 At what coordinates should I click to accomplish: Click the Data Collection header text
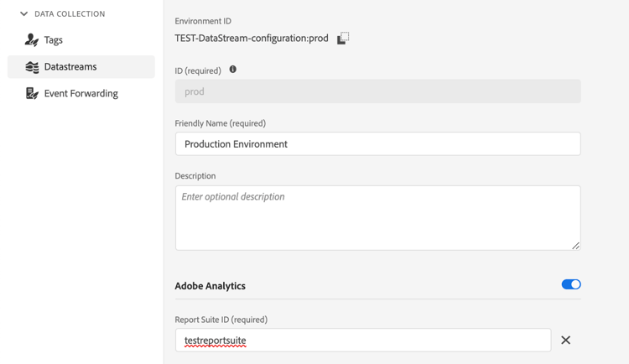(x=70, y=14)
